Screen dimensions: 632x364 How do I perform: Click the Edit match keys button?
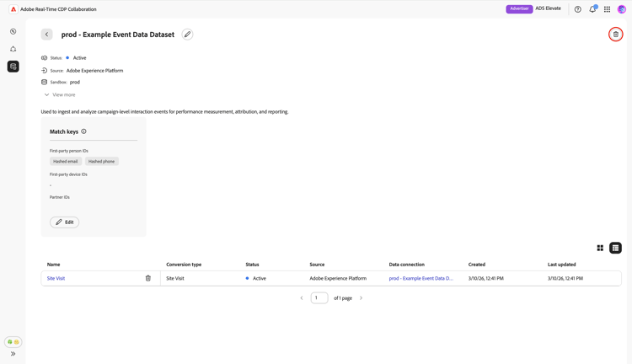(x=65, y=222)
